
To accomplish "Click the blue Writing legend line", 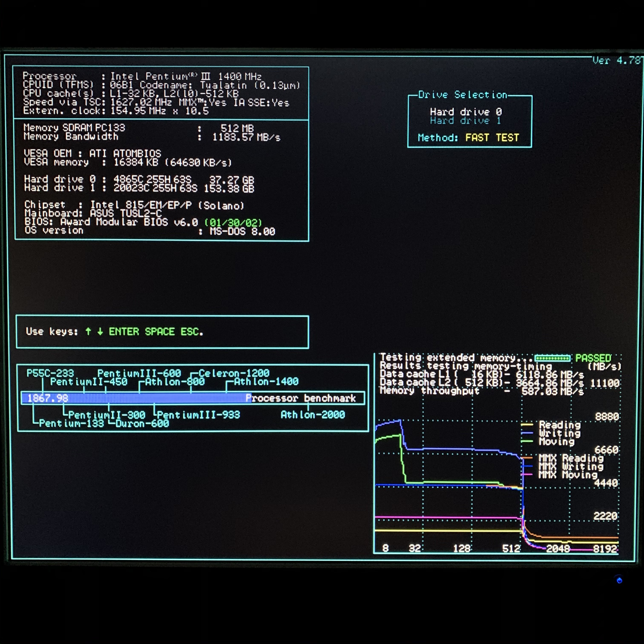I will [527, 433].
